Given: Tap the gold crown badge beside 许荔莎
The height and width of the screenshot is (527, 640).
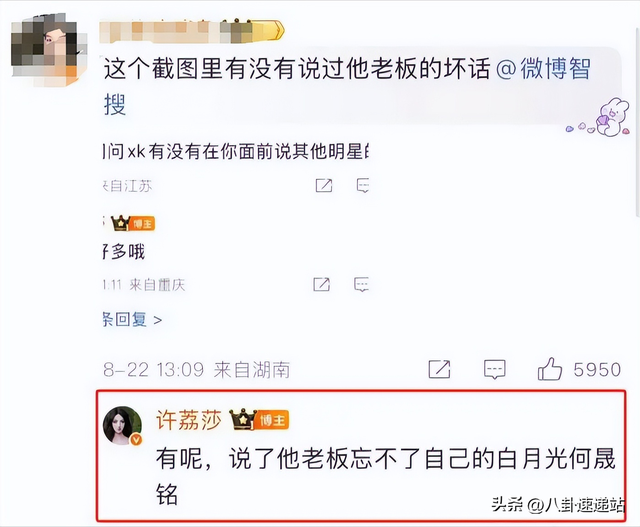Looking at the screenshot, I should pyautogui.click(x=243, y=419).
